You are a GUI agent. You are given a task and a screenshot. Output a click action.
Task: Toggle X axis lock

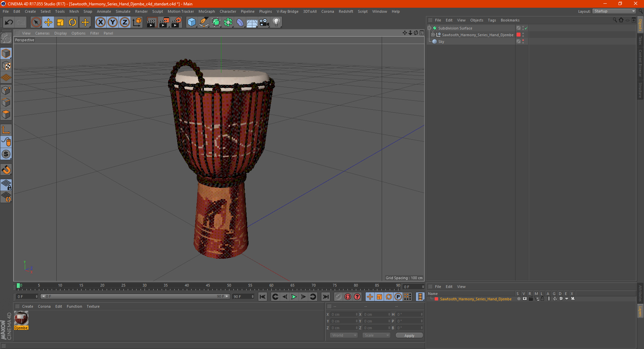[x=100, y=22]
